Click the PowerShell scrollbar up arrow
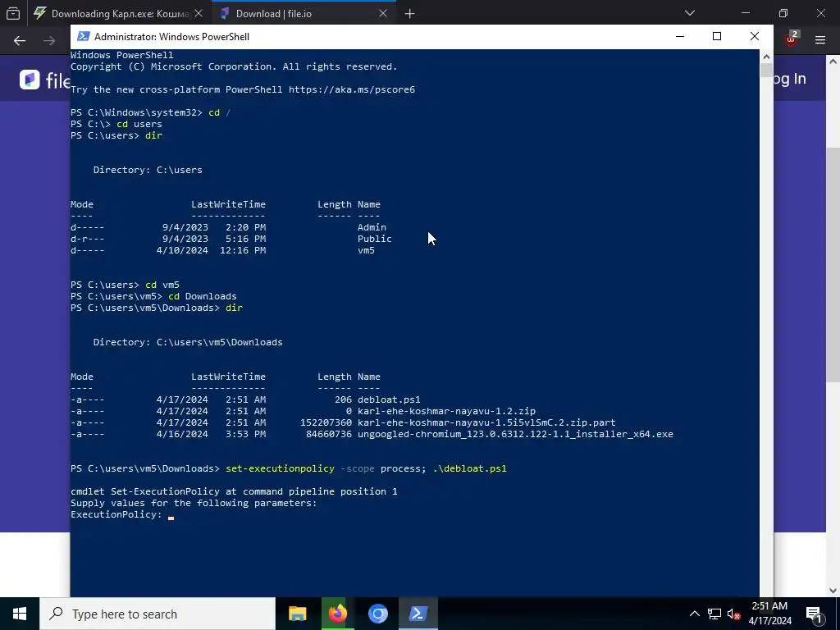This screenshot has width=840, height=630. [766, 57]
